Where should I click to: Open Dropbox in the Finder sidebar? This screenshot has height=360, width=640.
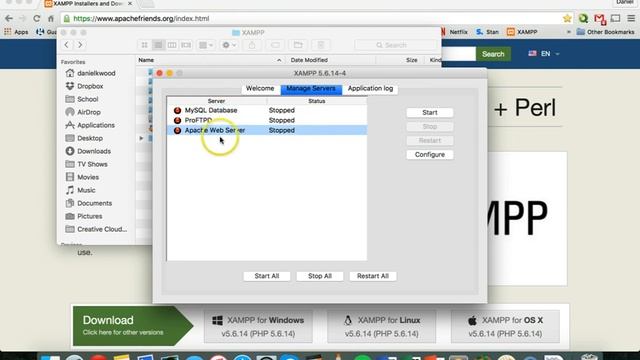point(90,87)
